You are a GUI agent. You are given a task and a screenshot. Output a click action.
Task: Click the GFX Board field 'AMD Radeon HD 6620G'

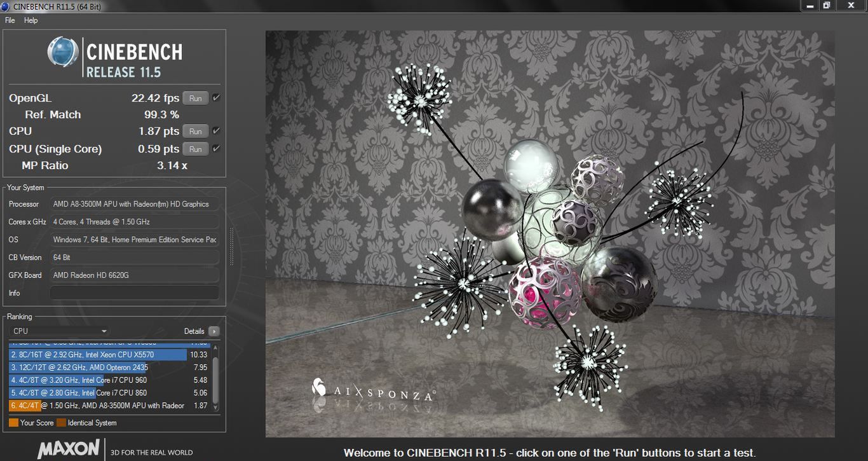[x=134, y=275]
